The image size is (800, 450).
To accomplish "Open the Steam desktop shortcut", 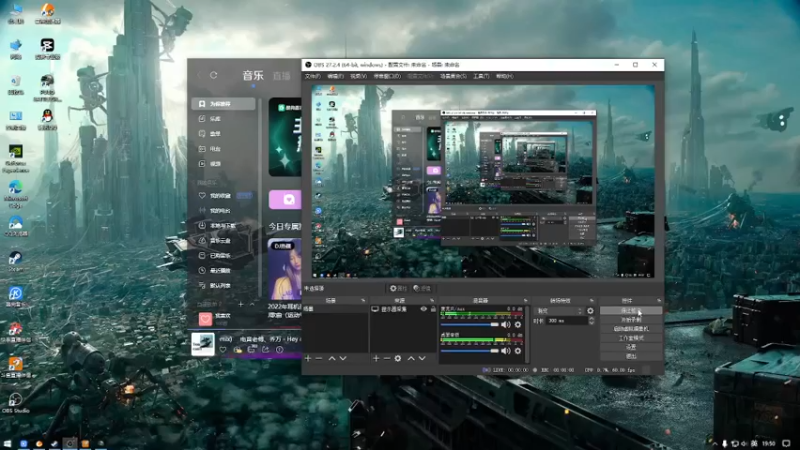I will point(15,261).
